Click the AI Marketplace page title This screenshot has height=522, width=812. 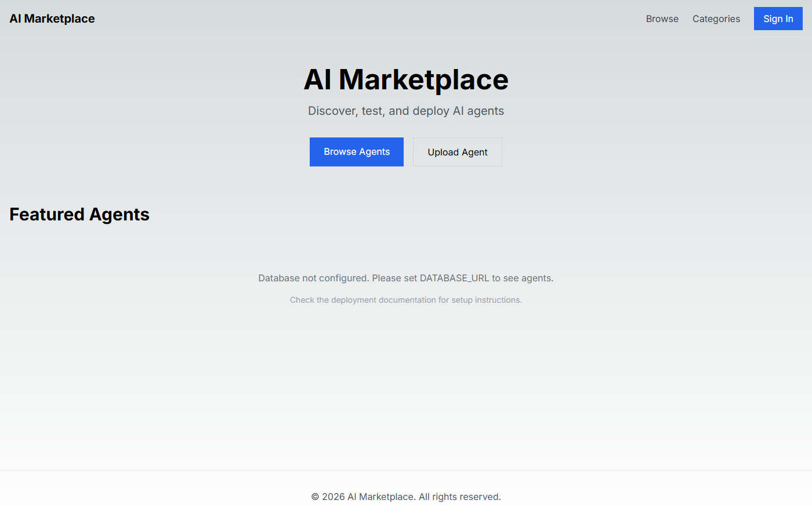coord(406,80)
